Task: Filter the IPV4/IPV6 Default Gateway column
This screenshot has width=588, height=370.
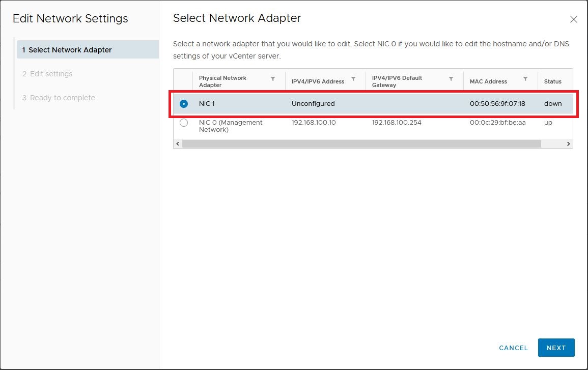Action: [451, 79]
